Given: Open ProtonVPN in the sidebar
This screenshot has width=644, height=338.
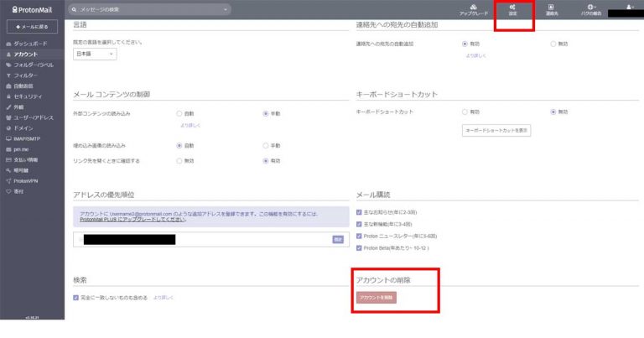Looking at the screenshot, I should pyautogui.click(x=27, y=180).
